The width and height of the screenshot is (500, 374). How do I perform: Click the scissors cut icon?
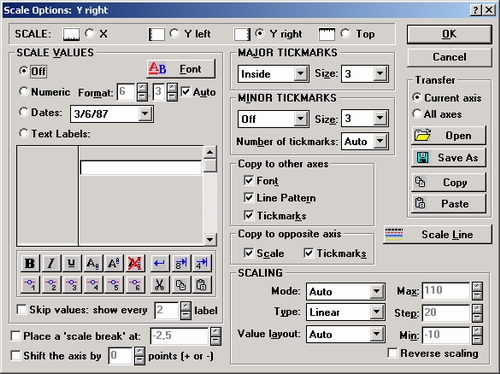[159, 285]
